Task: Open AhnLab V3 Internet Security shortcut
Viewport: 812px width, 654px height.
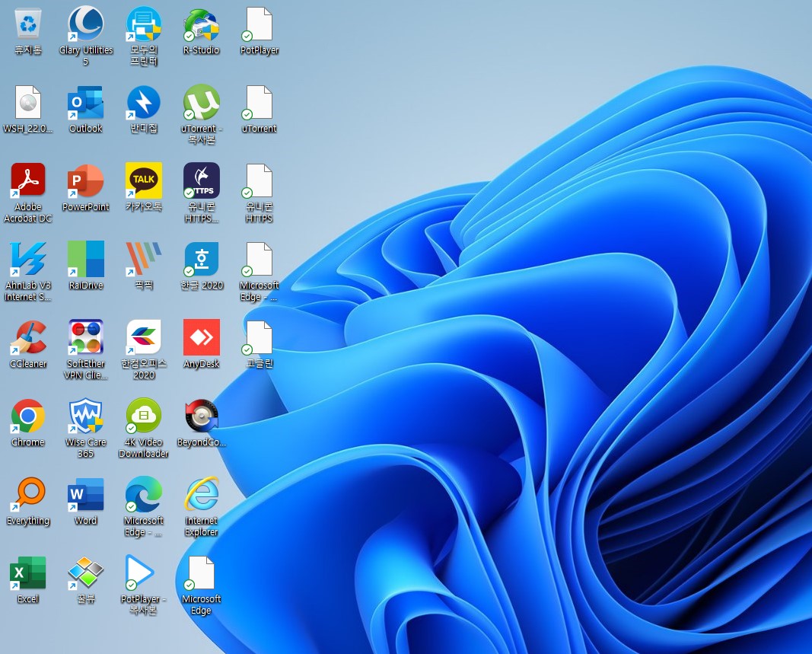Action: pos(28,259)
